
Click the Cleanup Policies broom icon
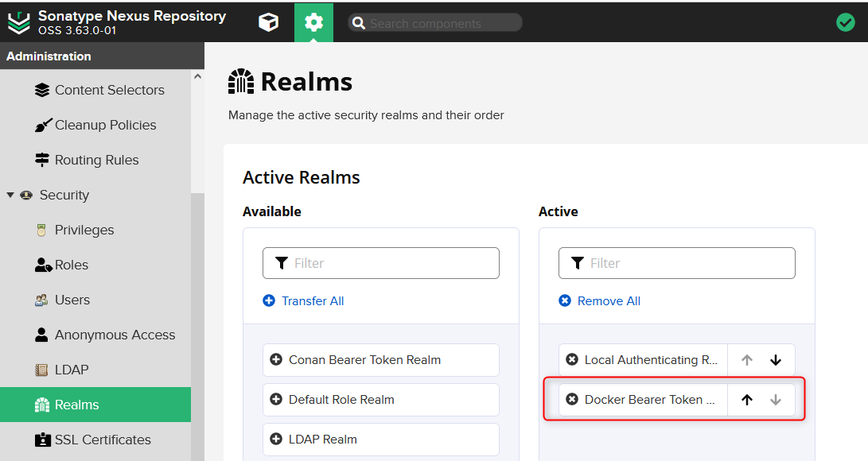pyautogui.click(x=43, y=125)
